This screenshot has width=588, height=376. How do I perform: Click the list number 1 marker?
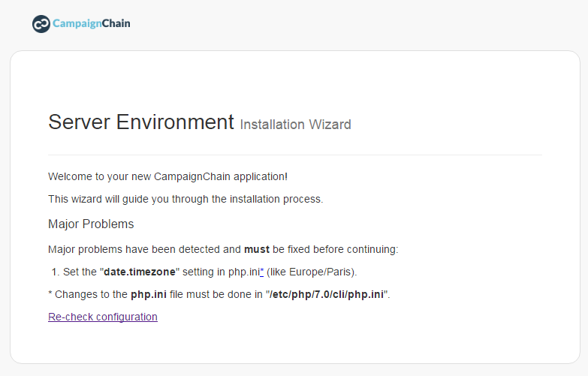(x=56, y=272)
